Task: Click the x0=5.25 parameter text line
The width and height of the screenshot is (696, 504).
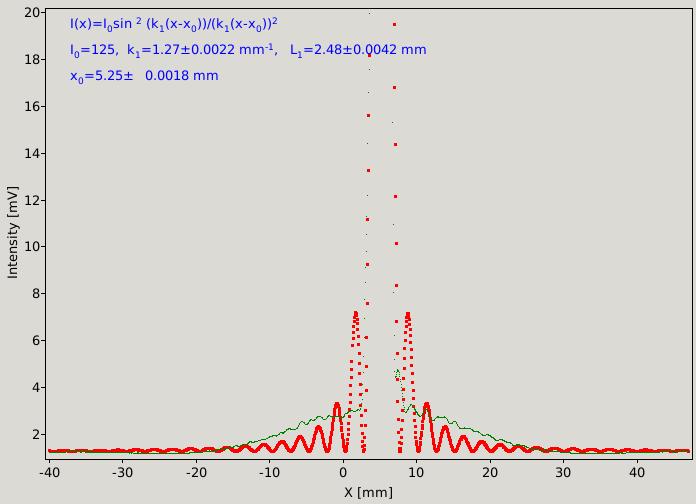Action: point(144,76)
